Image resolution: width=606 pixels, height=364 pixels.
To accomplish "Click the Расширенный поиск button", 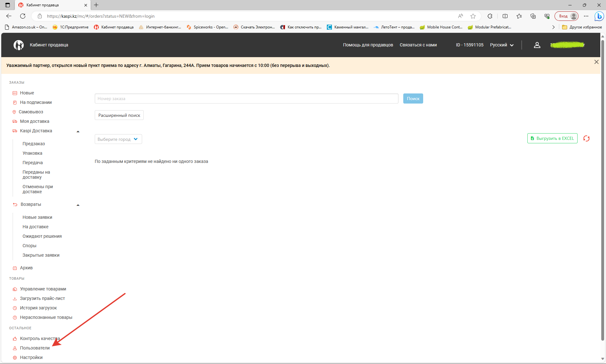I will 119,115.
